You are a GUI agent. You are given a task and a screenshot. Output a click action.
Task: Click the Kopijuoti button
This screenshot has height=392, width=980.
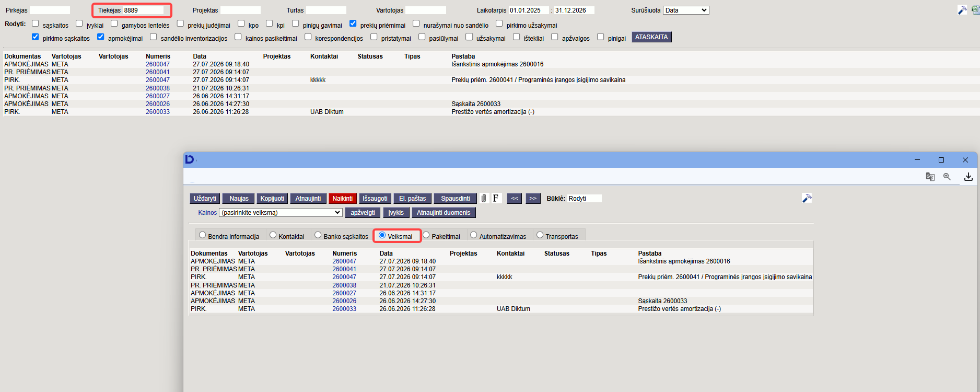click(272, 199)
